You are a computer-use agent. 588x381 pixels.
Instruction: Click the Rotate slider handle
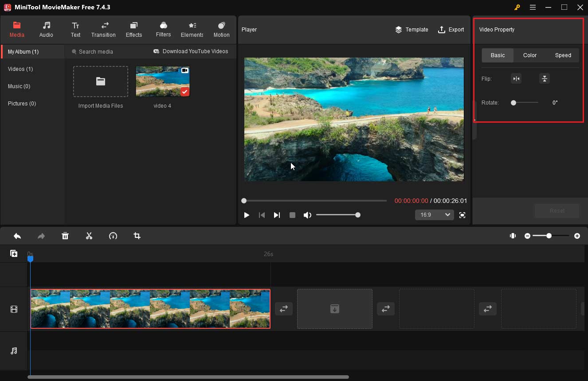click(x=514, y=103)
